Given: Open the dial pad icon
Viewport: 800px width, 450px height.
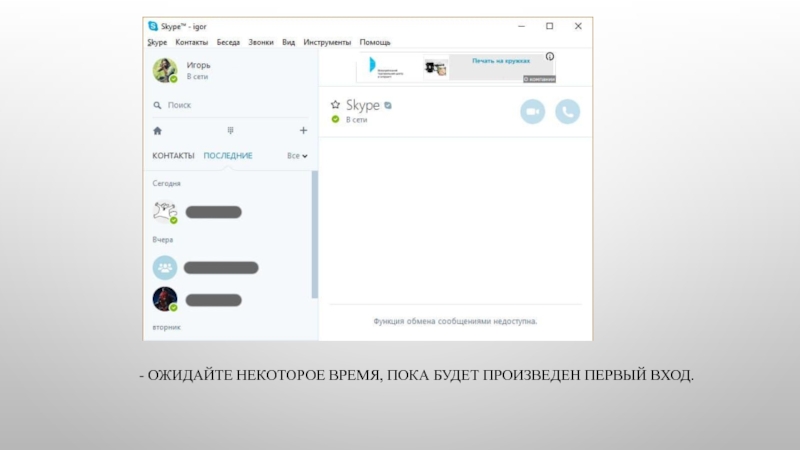Looking at the screenshot, I should [x=231, y=131].
